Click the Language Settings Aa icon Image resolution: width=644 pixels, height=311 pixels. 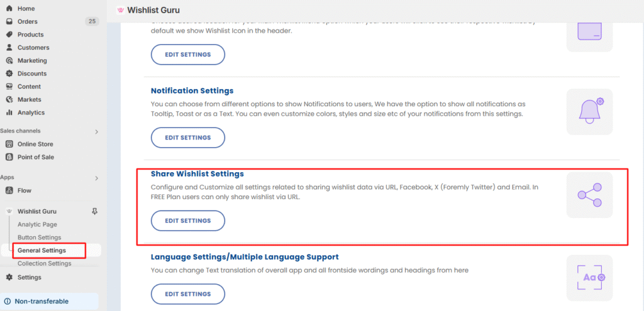tap(590, 278)
